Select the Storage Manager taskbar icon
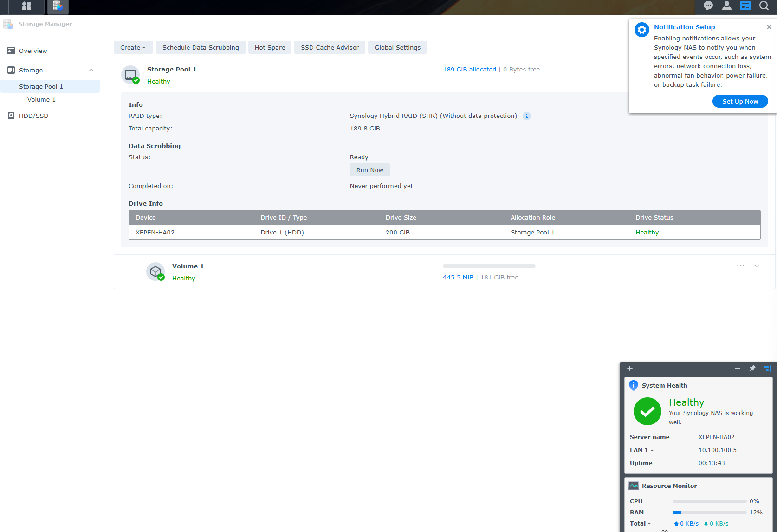 coord(58,6)
